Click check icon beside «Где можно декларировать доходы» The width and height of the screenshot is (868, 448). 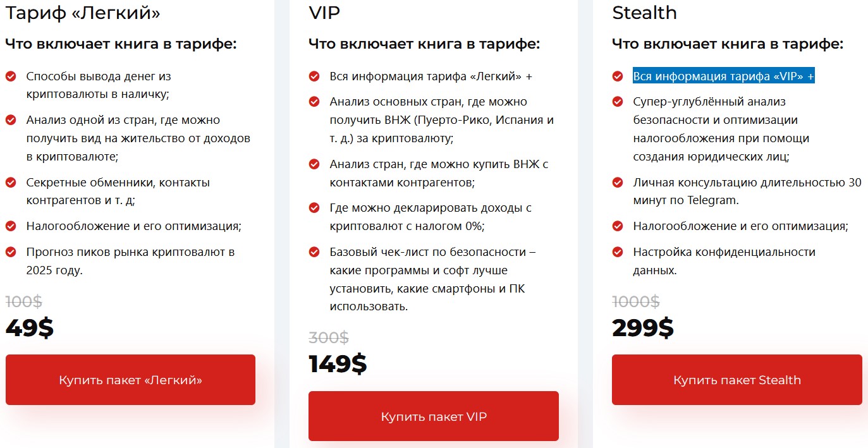[314, 208]
